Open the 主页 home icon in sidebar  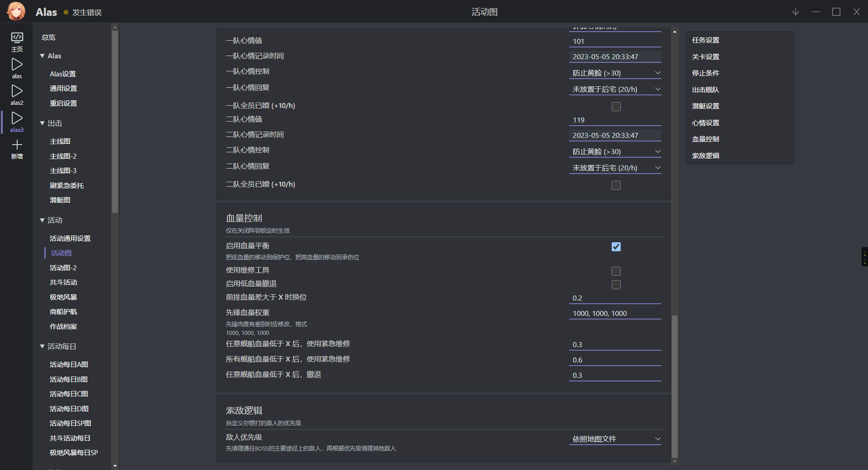[17, 37]
